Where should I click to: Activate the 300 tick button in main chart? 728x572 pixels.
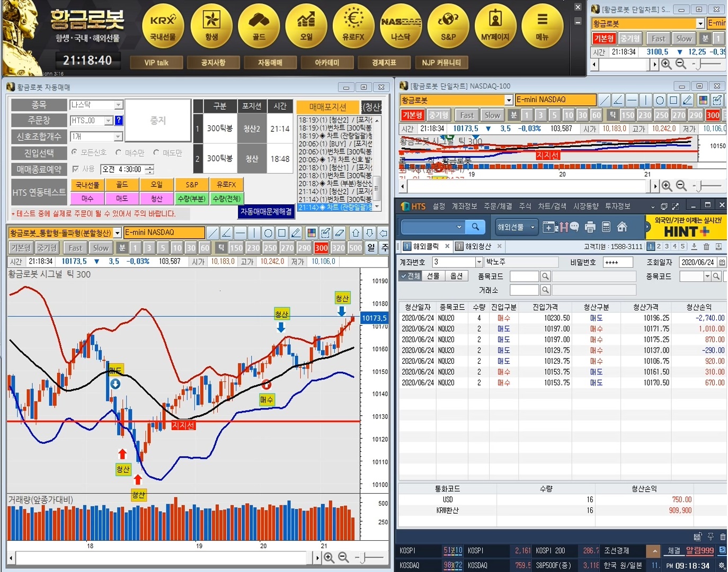click(321, 248)
